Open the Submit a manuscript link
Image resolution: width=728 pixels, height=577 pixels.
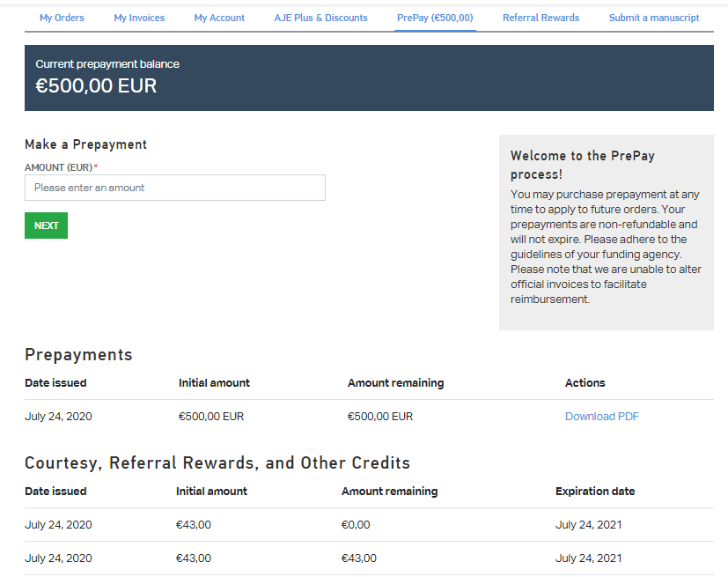coord(654,18)
